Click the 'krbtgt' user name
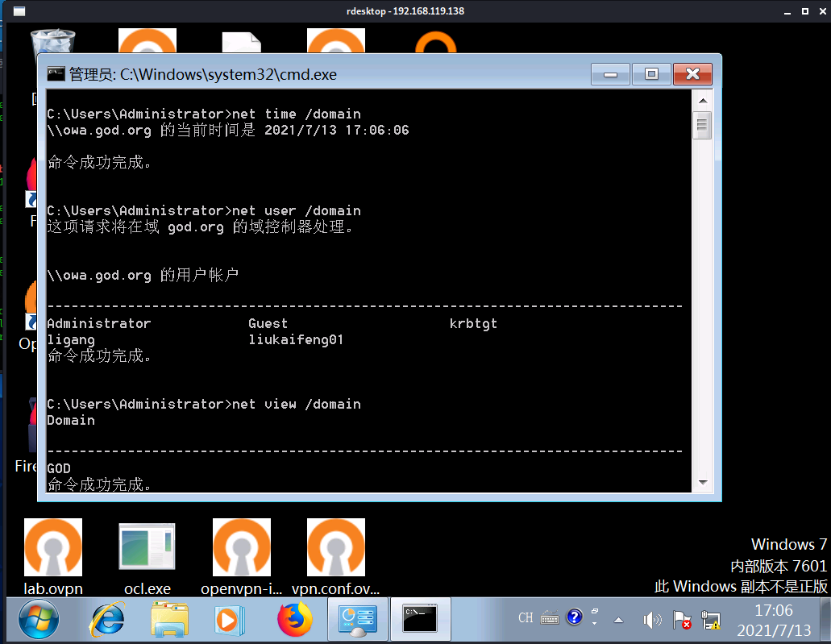831x644 pixels. [x=473, y=323]
